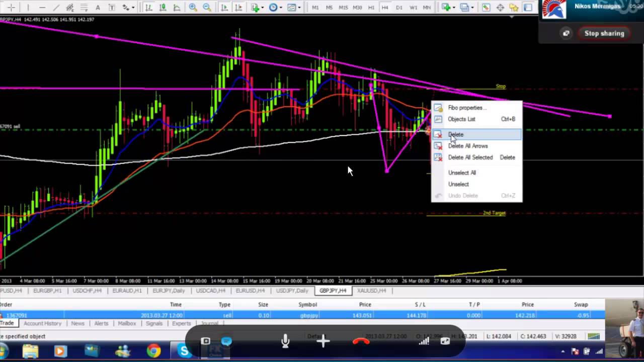Set timeframe to M15
Viewport: 644px width, 362px height.
pos(343,8)
